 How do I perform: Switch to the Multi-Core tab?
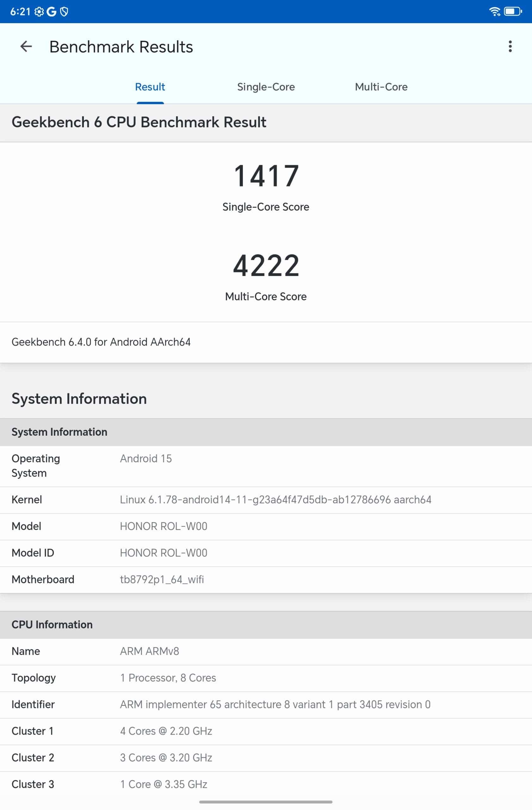tap(381, 87)
